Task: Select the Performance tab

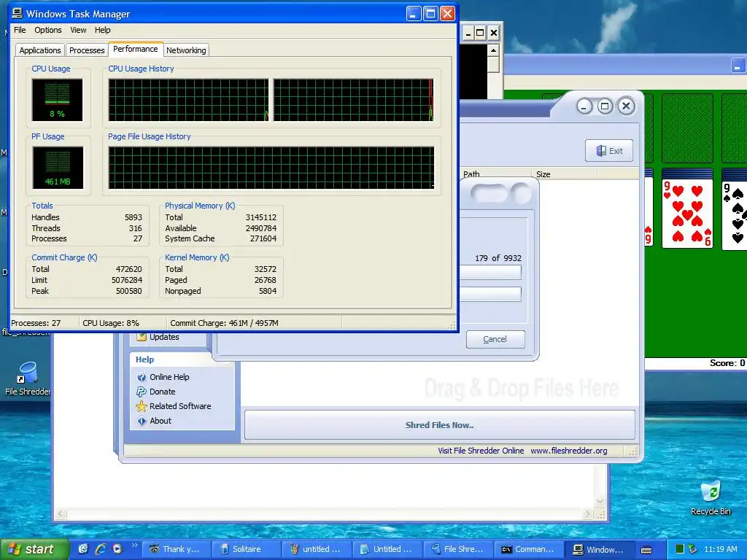Action: coord(135,49)
